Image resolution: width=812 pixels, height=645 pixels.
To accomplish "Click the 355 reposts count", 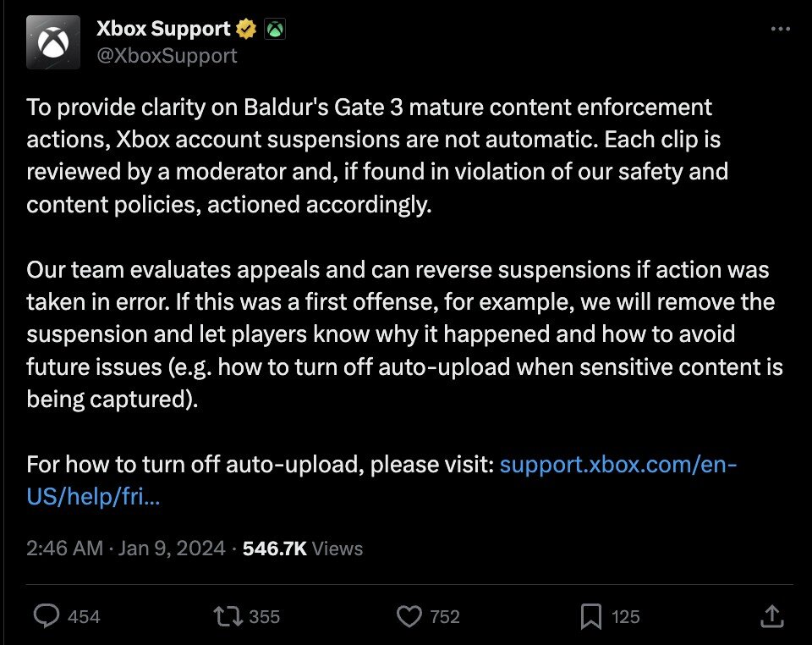I will (265, 617).
